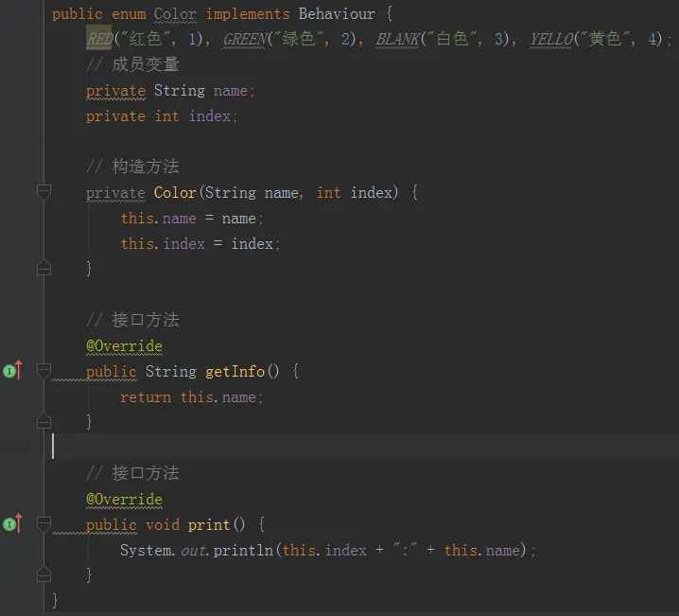Click the field declaration private int index

coord(162,116)
